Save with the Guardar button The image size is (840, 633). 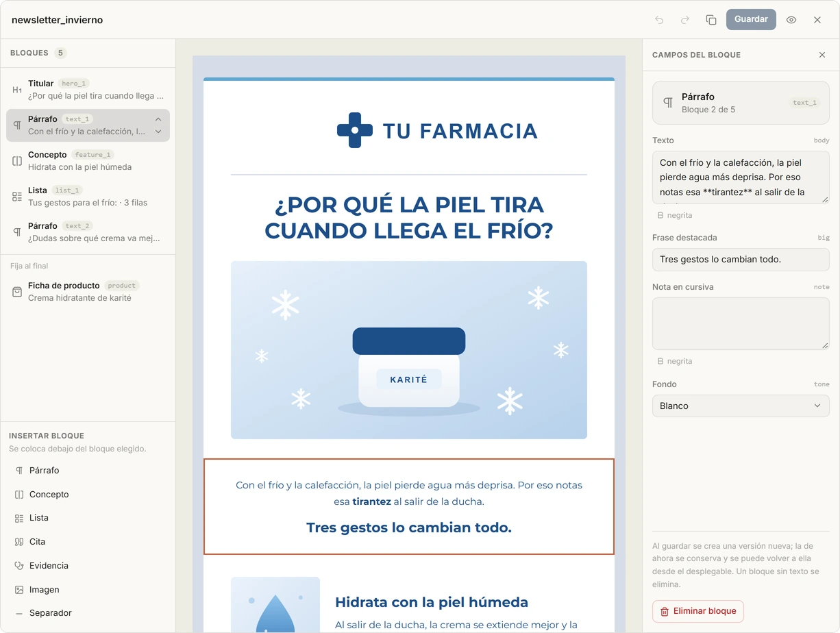click(x=751, y=19)
